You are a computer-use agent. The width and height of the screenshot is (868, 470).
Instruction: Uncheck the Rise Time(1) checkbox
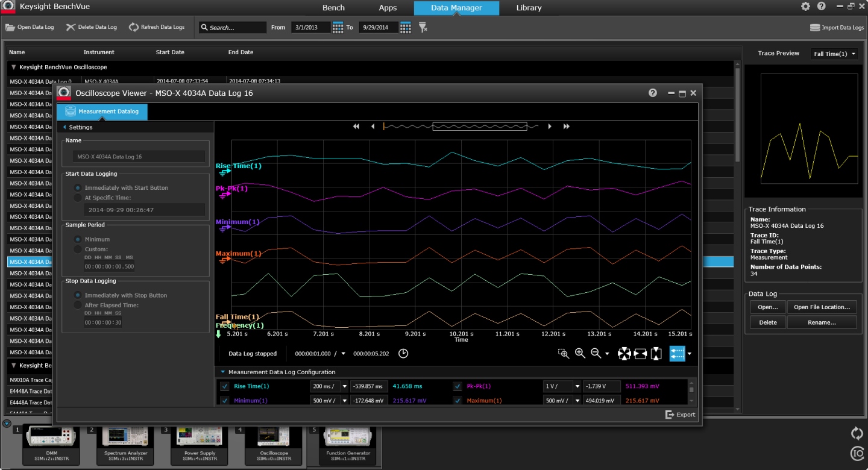225,386
